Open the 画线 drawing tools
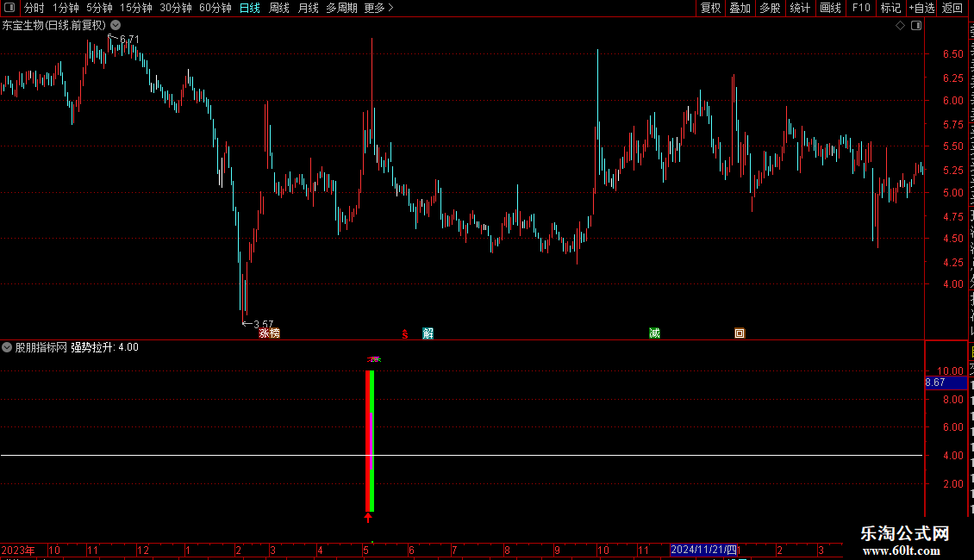 [830, 8]
